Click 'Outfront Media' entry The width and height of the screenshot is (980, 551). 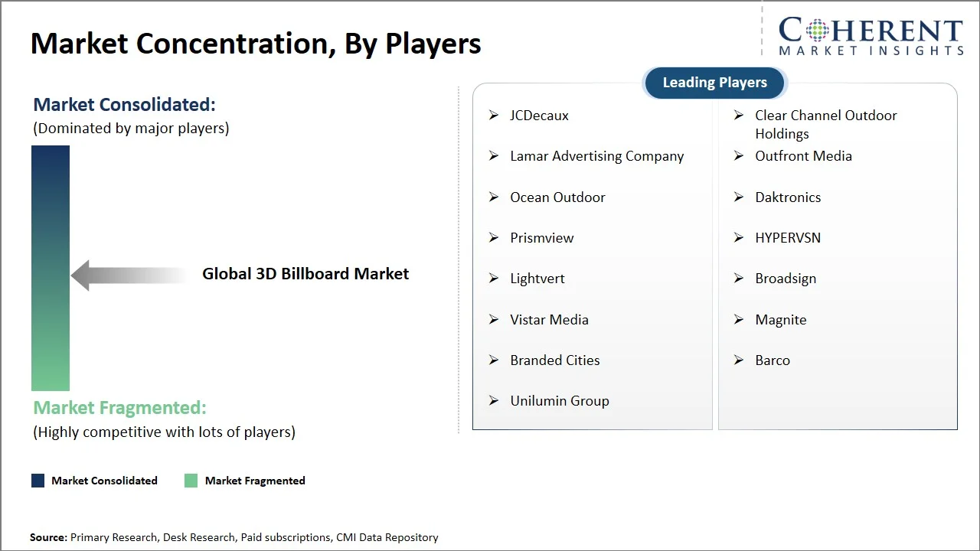pos(803,156)
